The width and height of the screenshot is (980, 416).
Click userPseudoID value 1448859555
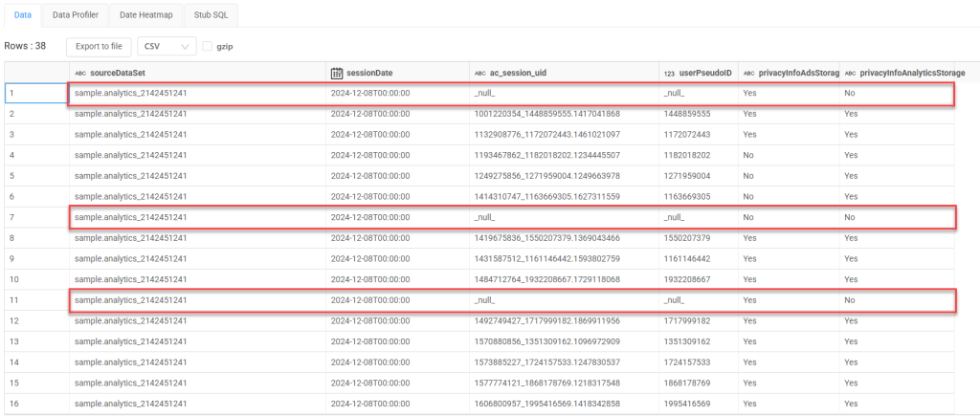tap(698, 115)
